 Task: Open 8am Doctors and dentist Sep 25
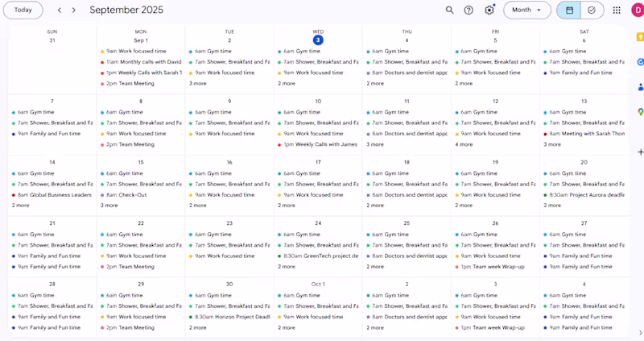point(407,256)
